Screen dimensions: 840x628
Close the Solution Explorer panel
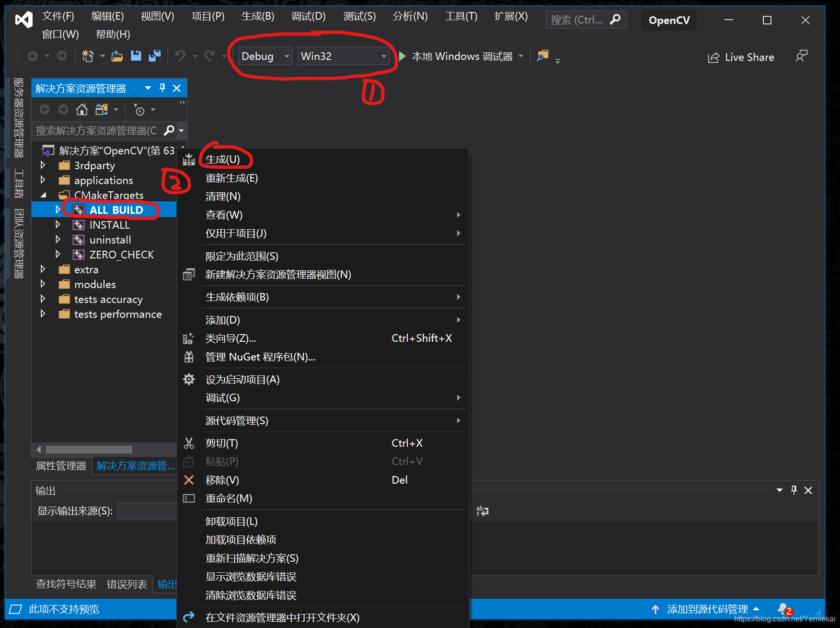177,88
